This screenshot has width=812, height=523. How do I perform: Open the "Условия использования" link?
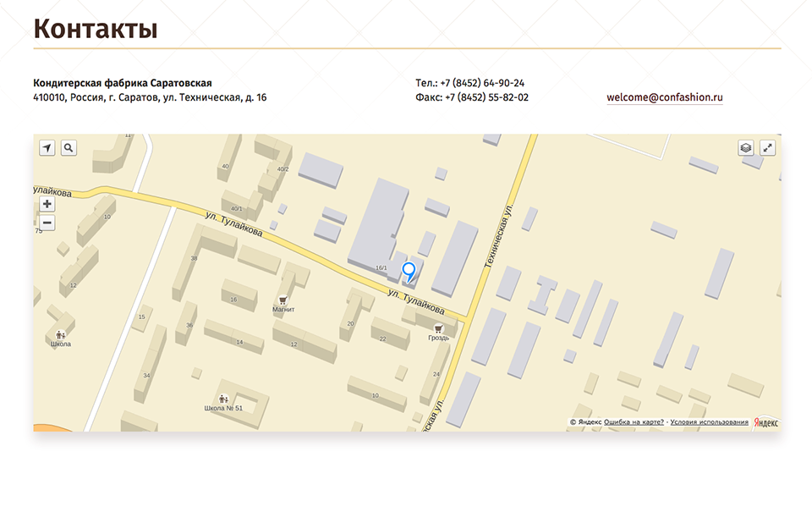point(709,421)
